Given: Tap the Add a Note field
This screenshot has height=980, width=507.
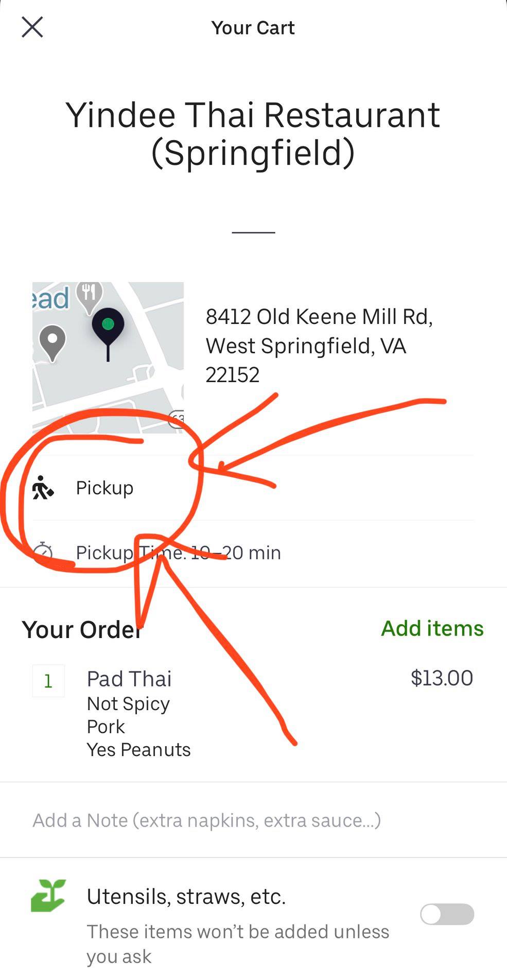Looking at the screenshot, I should coord(253,820).
